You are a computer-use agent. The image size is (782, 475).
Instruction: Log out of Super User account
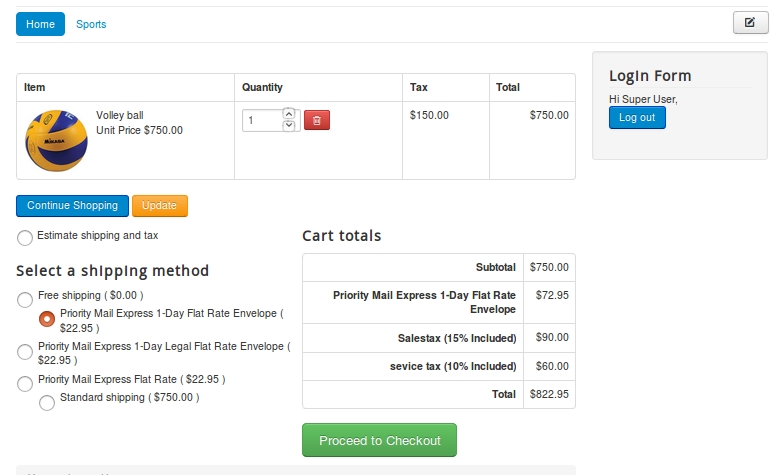tap(637, 118)
